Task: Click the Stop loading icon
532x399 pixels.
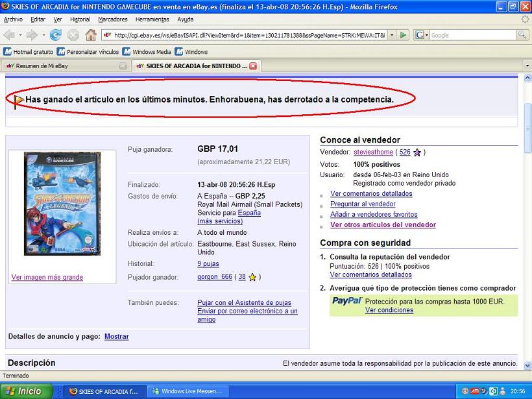Action: pyautogui.click(x=73, y=35)
